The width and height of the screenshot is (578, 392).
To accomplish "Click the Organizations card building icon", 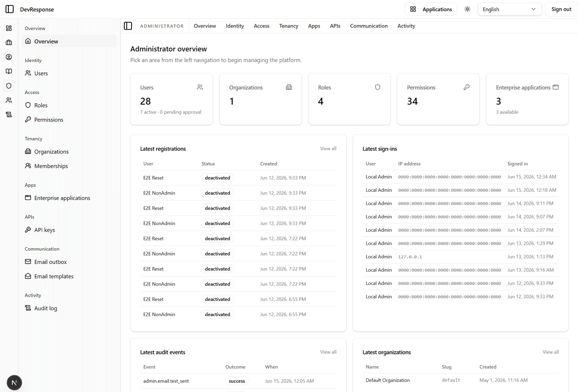I will (289, 87).
